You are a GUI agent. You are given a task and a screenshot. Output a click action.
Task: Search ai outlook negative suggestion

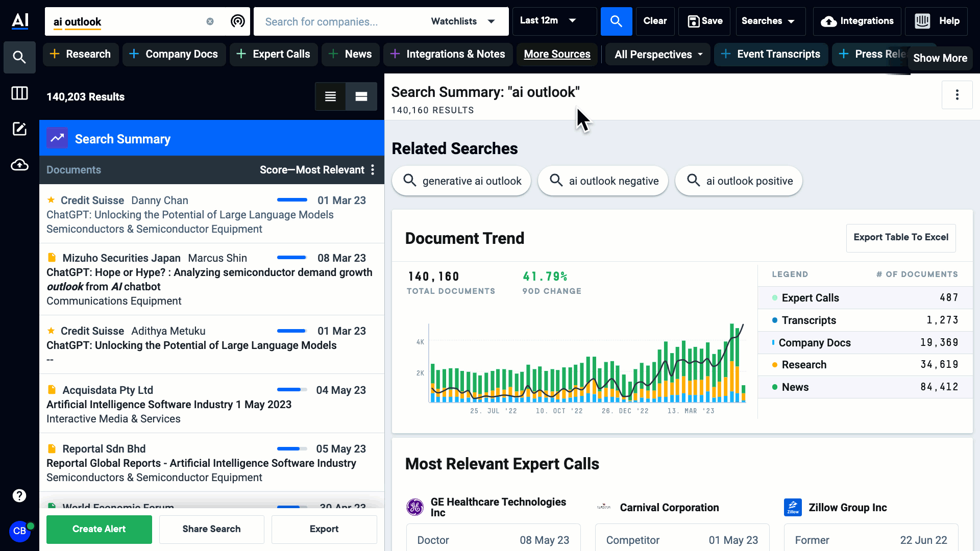point(603,181)
